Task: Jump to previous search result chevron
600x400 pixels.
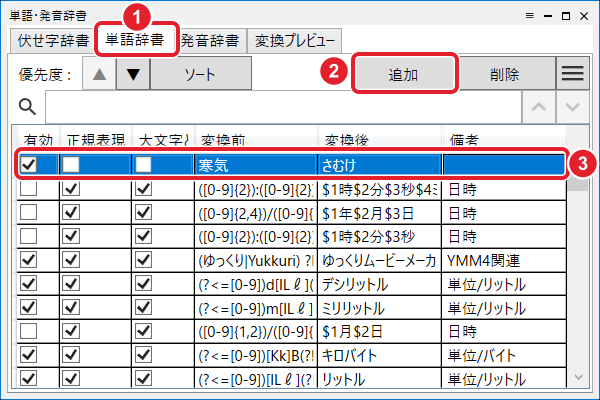Action: point(539,107)
